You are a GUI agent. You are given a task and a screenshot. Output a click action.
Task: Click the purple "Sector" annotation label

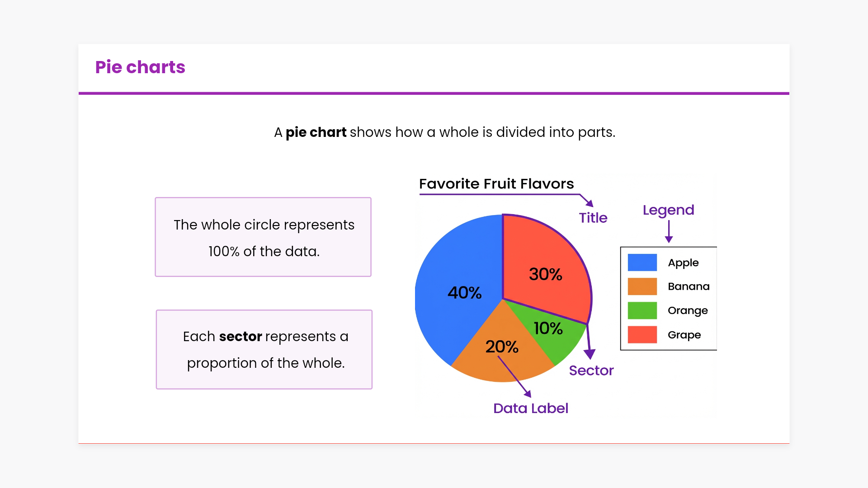point(591,371)
